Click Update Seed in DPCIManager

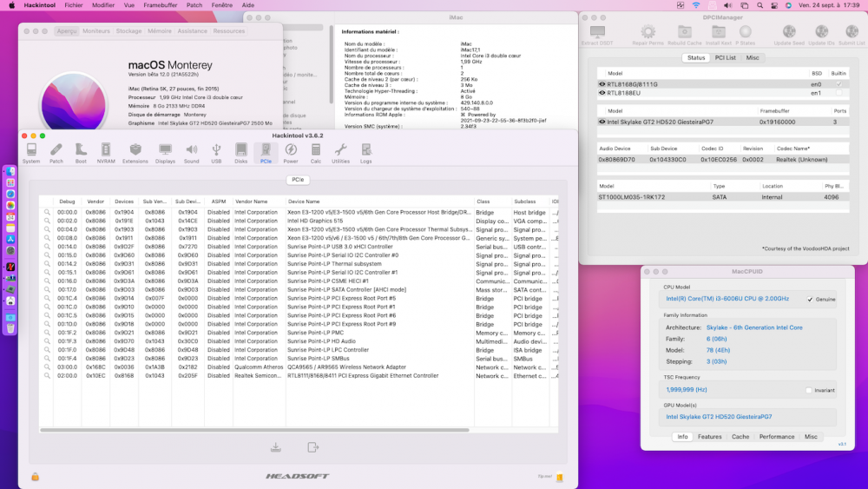(789, 35)
